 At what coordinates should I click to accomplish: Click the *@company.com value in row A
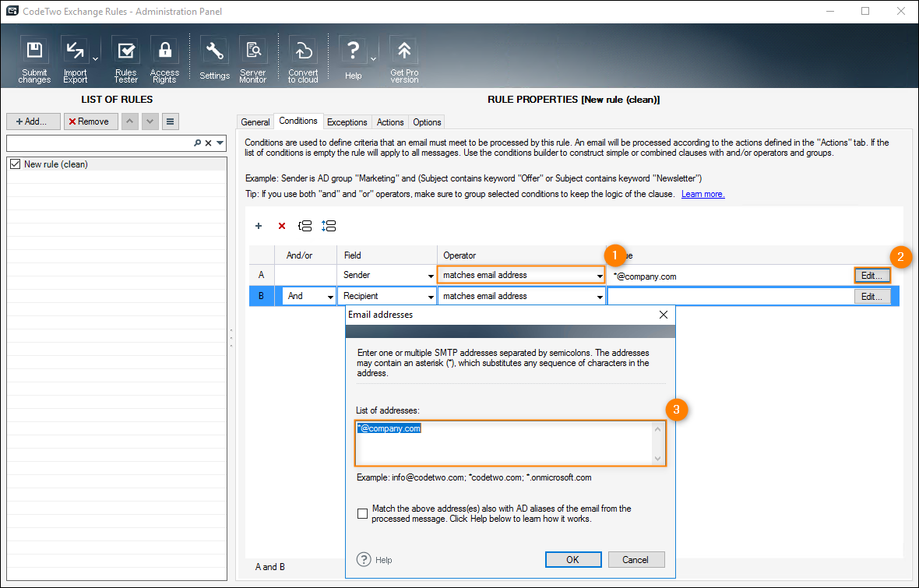(x=645, y=276)
